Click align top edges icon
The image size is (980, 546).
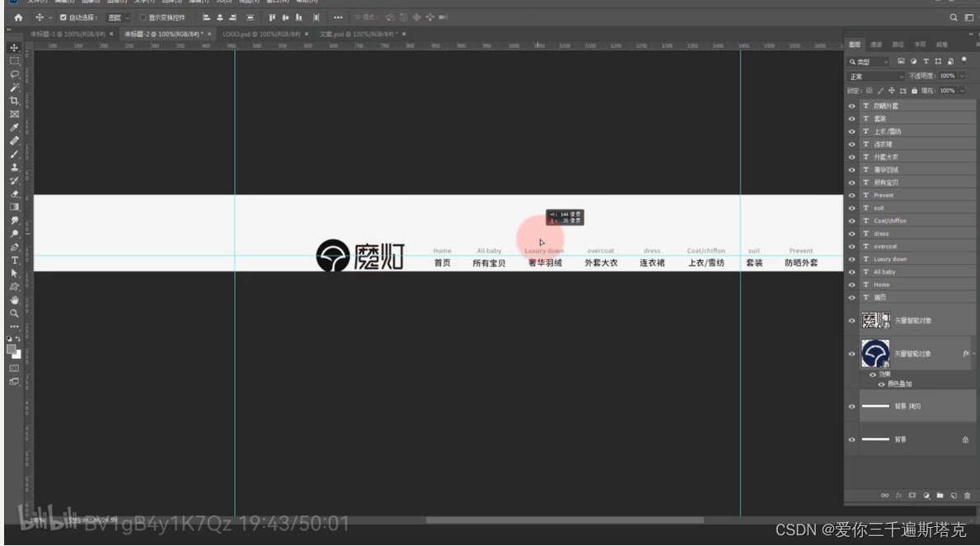point(272,17)
